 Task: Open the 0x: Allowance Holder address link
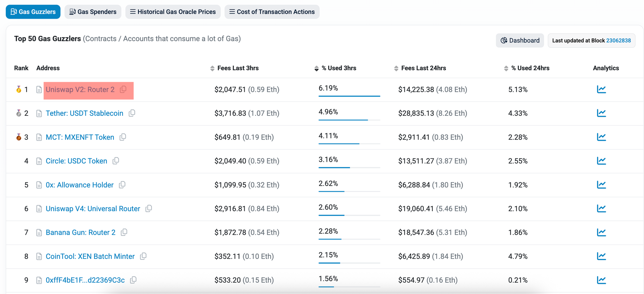coord(80,185)
